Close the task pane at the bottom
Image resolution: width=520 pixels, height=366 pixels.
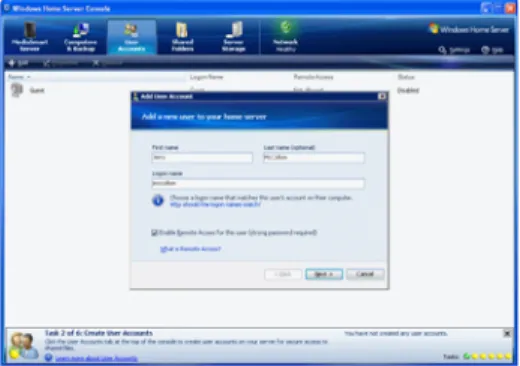(x=507, y=333)
